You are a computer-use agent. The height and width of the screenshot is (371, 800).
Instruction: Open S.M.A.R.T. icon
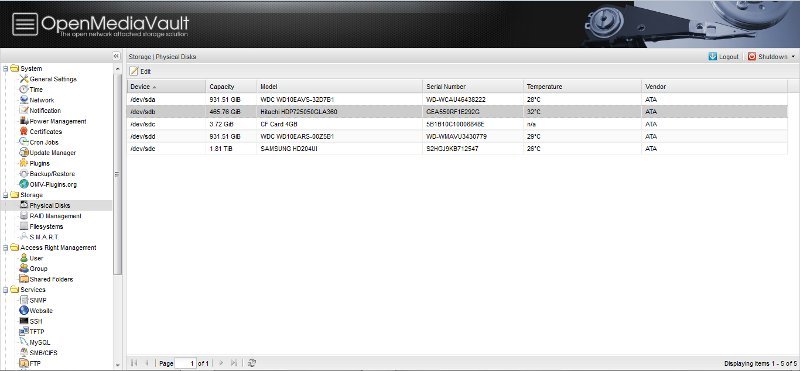(23, 237)
